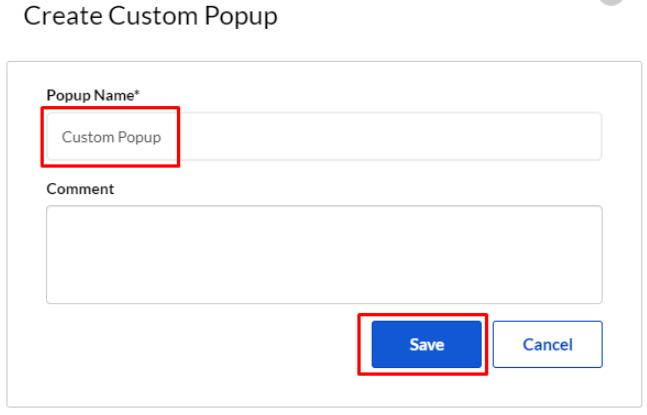Click inside the large Comment textarea
647x415 pixels.
[323, 254]
